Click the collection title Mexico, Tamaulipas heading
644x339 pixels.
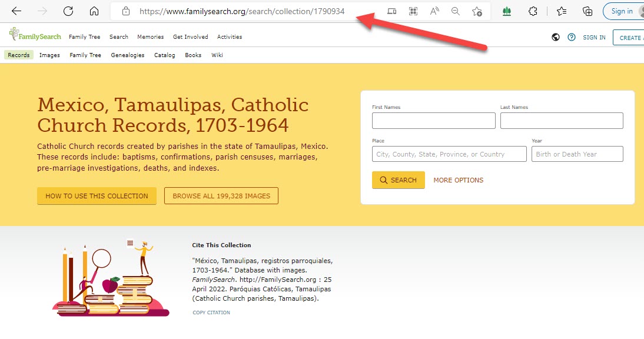coord(173,115)
